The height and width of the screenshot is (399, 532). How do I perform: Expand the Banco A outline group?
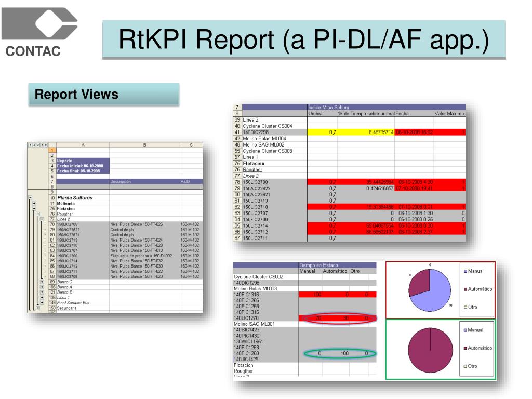42,287
